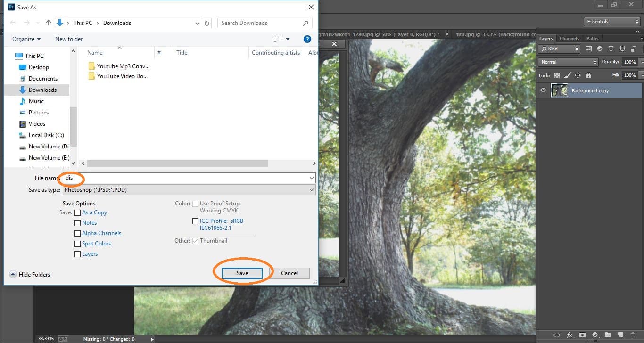Open the Save As dialog help icon
This screenshot has width=644, height=343.
pyautogui.click(x=307, y=39)
